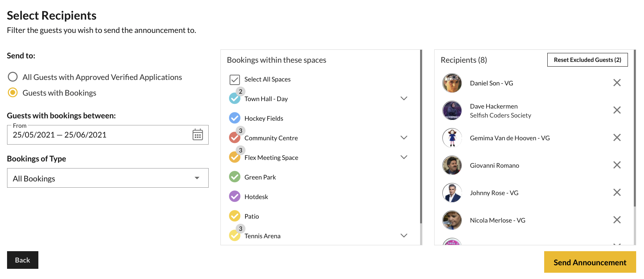Click Gemima Van de Hooven's avatar
This screenshot has height=279, width=644.
[452, 138]
